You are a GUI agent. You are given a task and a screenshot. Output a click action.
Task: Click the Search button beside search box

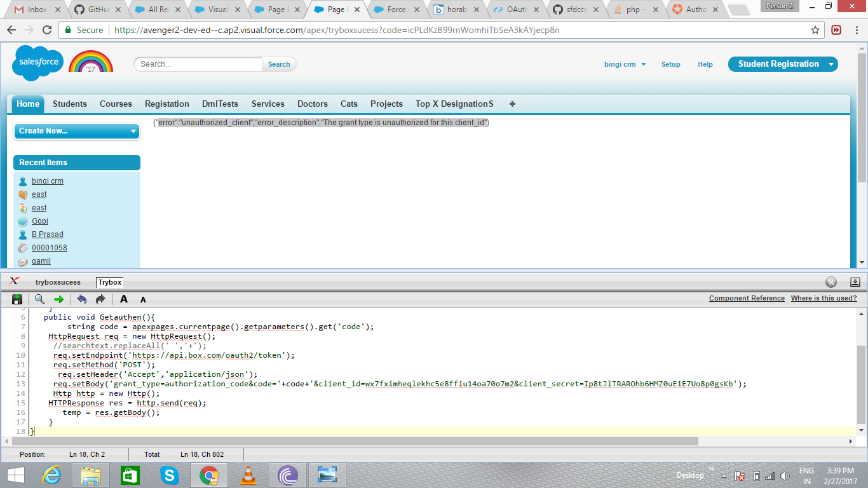click(x=279, y=64)
